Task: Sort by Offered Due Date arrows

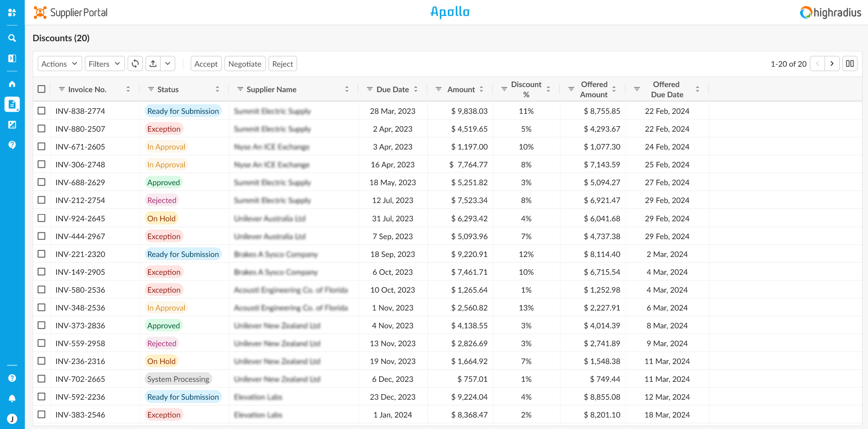Action: (698, 89)
